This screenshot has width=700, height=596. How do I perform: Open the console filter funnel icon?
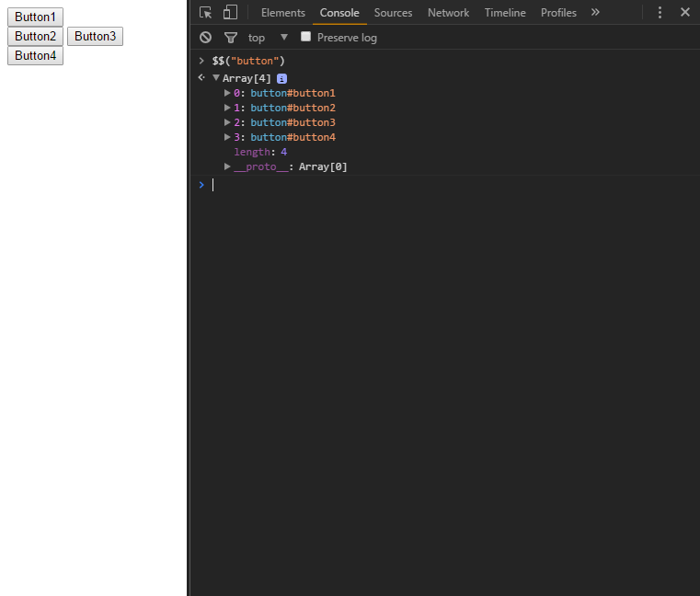coord(231,38)
